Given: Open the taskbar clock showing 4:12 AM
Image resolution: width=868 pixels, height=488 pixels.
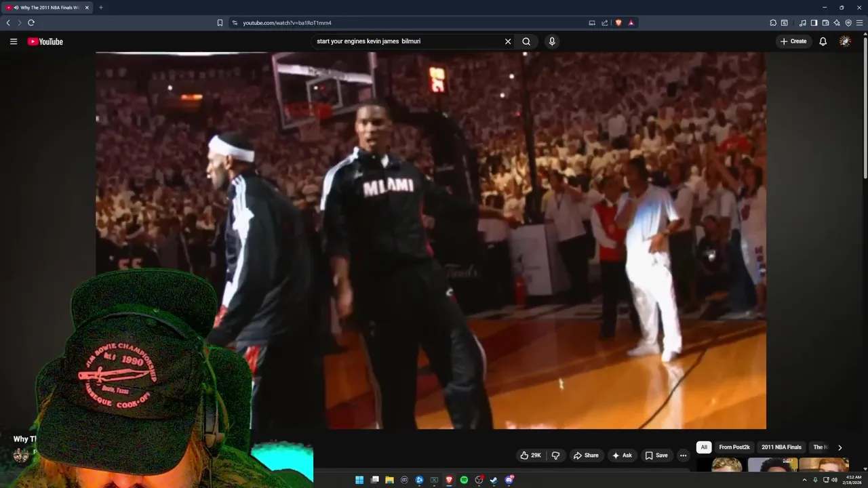Looking at the screenshot, I should click(853, 480).
